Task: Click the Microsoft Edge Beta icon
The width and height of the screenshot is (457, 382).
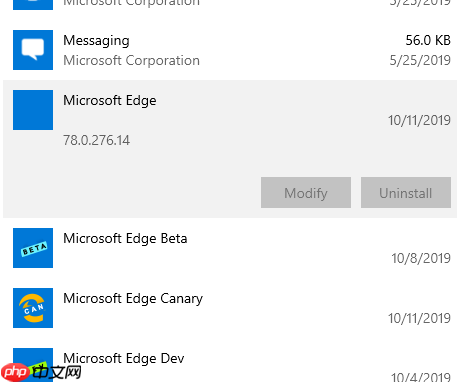Action: pyautogui.click(x=33, y=248)
